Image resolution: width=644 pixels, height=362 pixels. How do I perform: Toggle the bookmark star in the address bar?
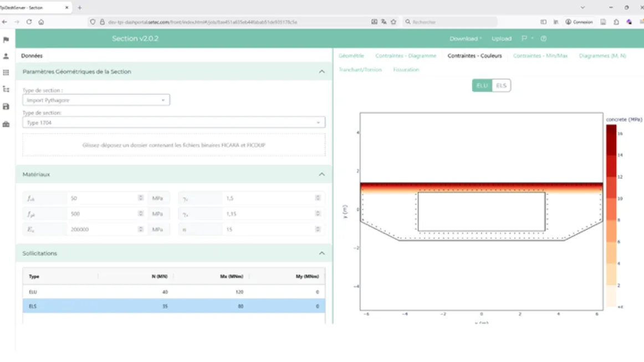click(393, 22)
